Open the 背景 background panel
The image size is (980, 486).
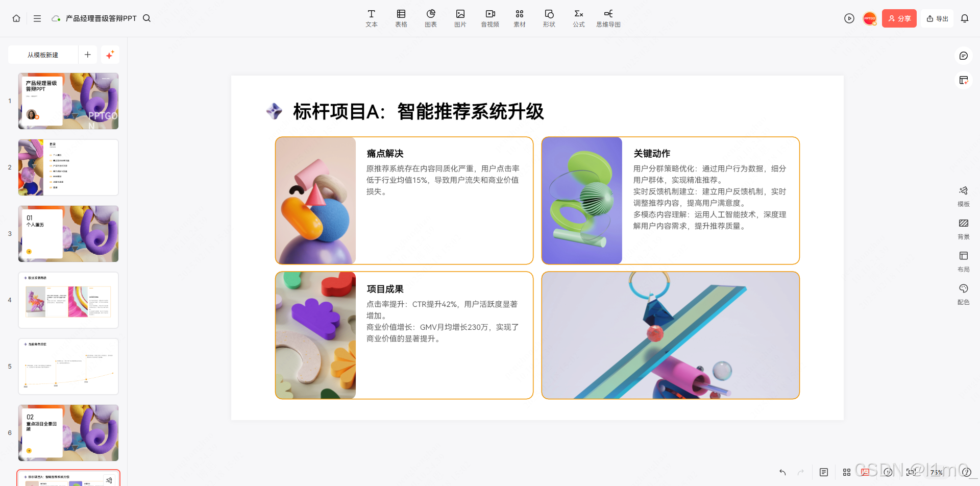pyautogui.click(x=964, y=229)
